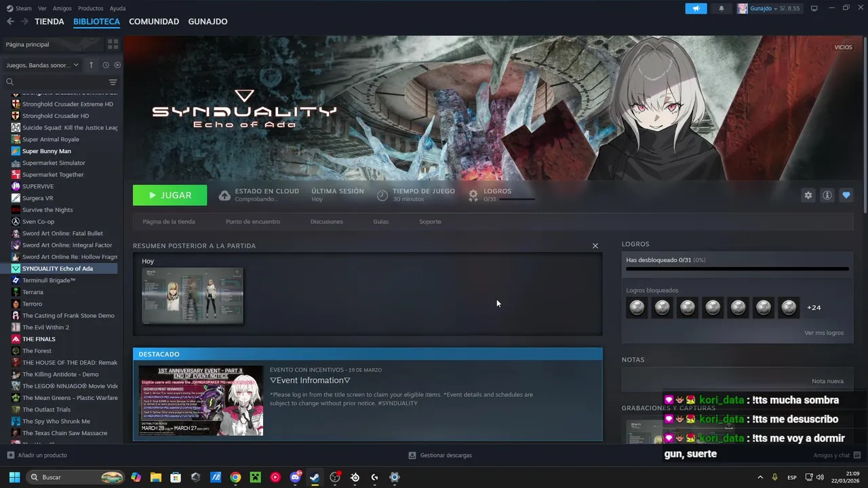Image resolution: width=868 pixels, height=488 pixels.
Task: Go to the COMUNIDAD section
Action: (154, 22)
